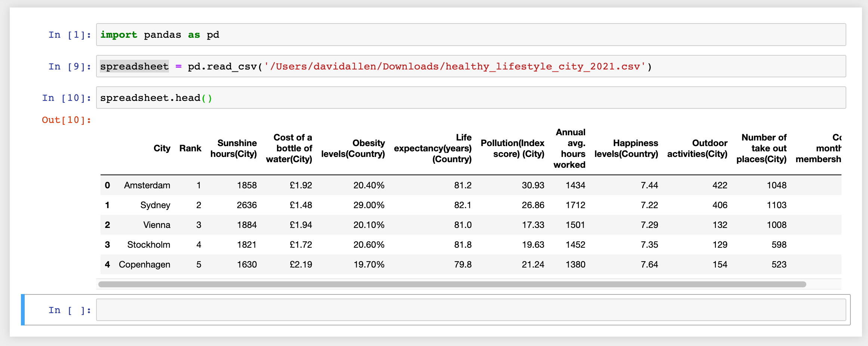Click the Obesity levels(Country) column header
Image resolution: width=868 pixels, height=346 pixels.
[353, 148]
